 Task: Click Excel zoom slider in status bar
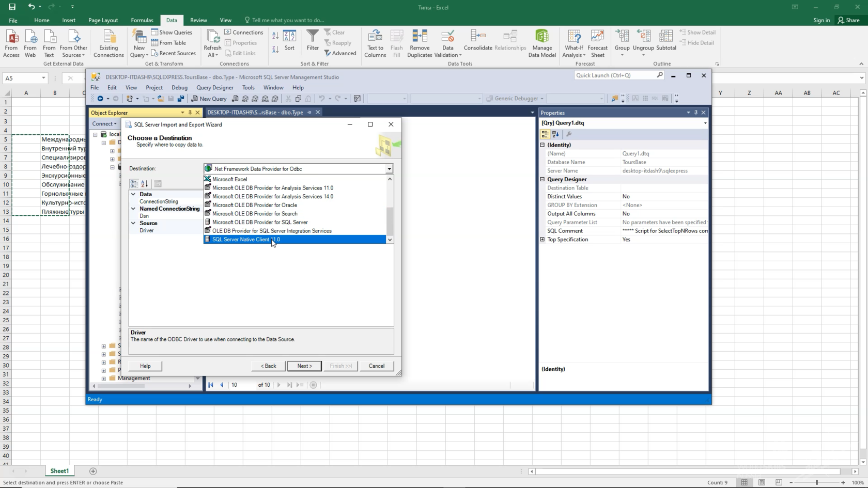click(x=817, y=482)
